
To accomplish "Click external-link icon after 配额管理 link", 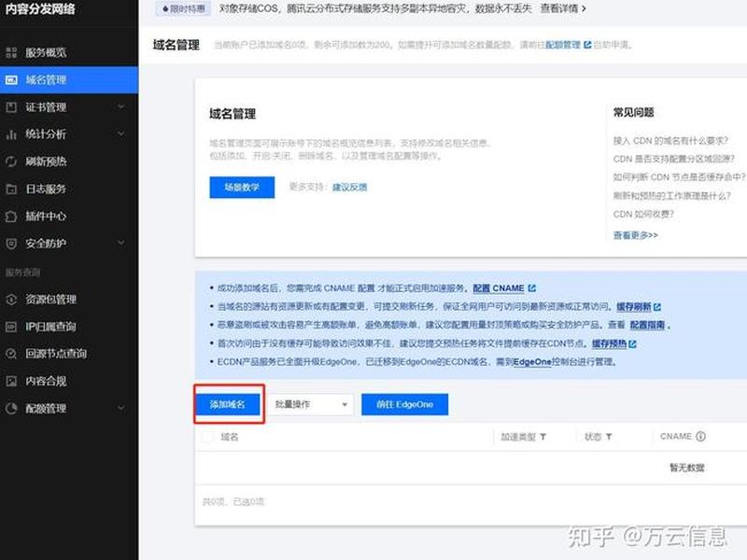I will pyautogui.click(x=587, y=45).
